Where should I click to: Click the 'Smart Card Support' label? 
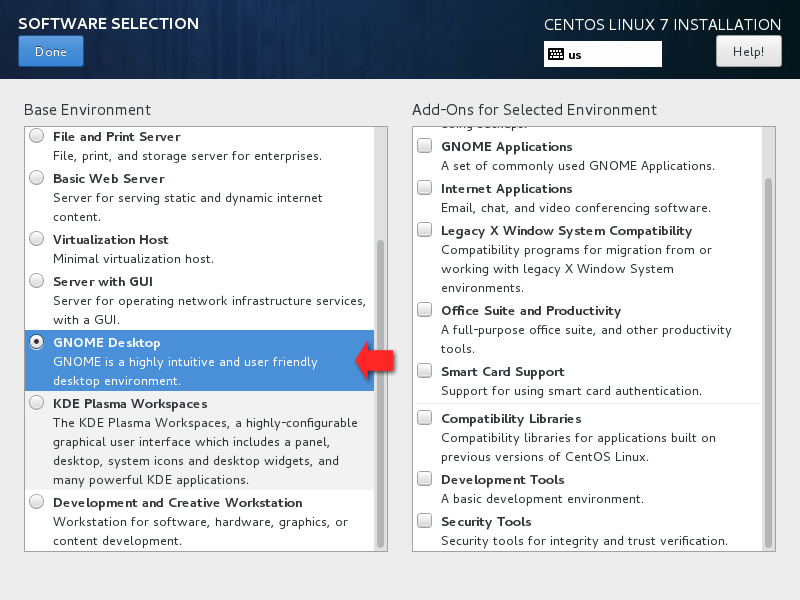(503, 372)
